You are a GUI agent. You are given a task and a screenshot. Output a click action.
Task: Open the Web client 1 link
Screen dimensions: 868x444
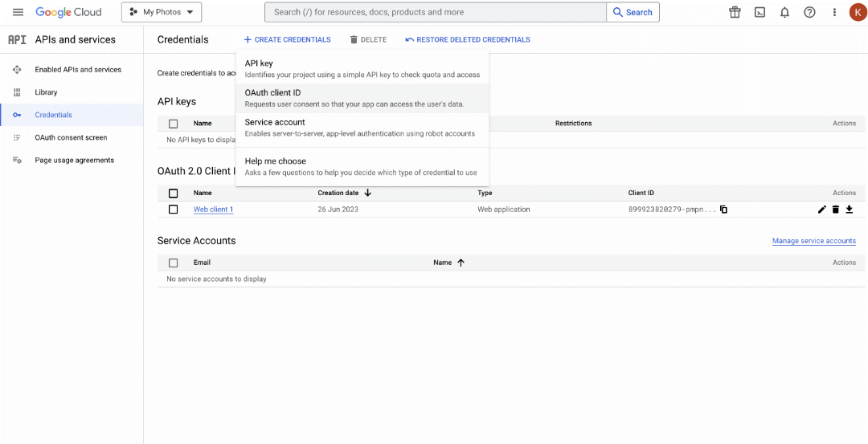tap(213, 210)
